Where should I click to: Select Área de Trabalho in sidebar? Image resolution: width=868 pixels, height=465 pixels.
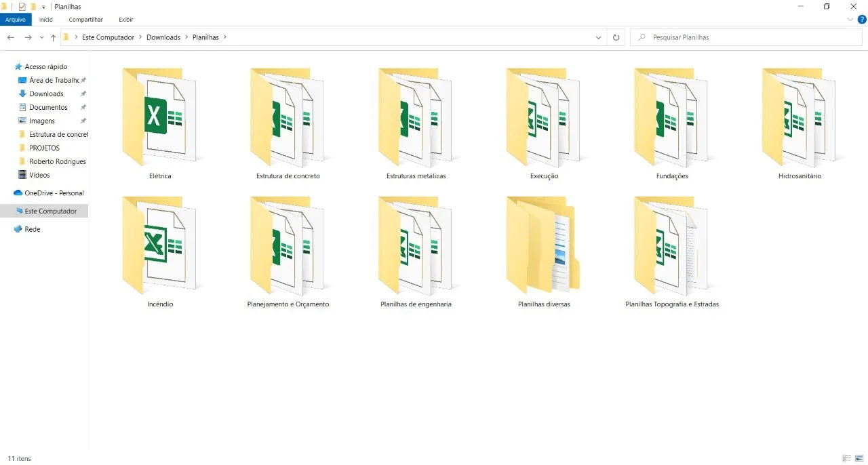pos(54,80)
